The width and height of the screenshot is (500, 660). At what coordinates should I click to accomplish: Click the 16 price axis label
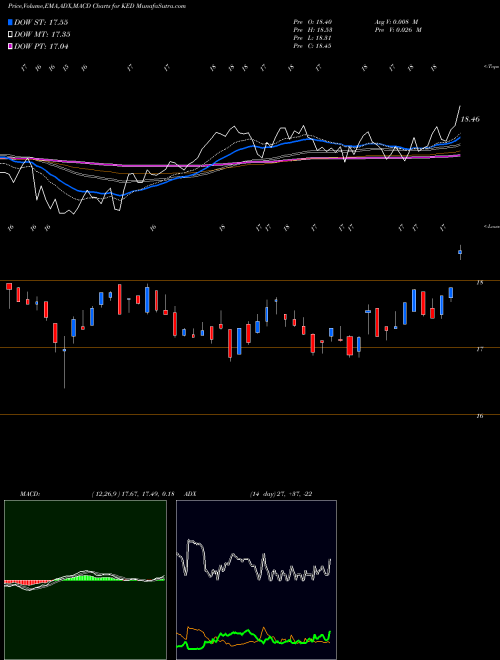click(x=480, y=416)
